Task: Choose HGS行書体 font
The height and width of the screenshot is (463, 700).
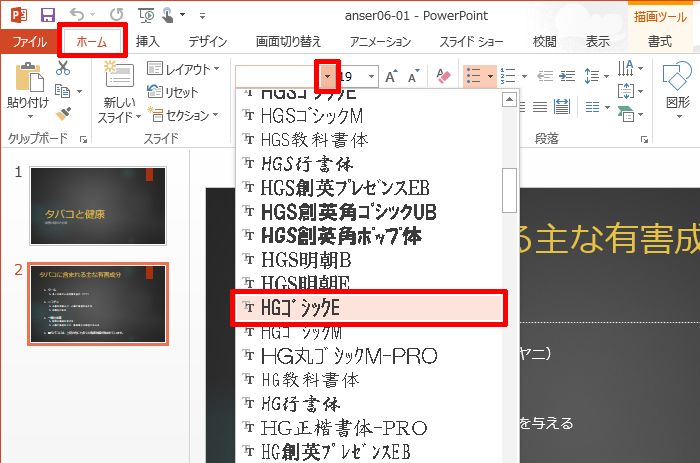Action: [x=368, y=164]
